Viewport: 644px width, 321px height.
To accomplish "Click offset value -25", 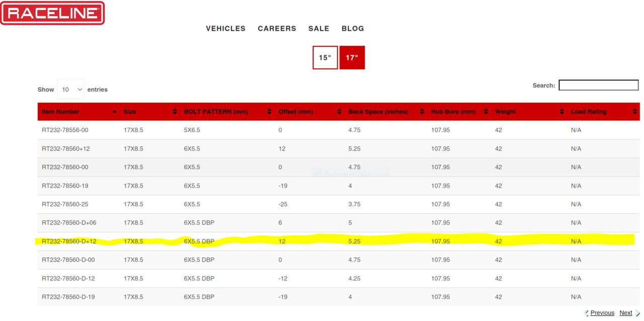I will [283, 204].
